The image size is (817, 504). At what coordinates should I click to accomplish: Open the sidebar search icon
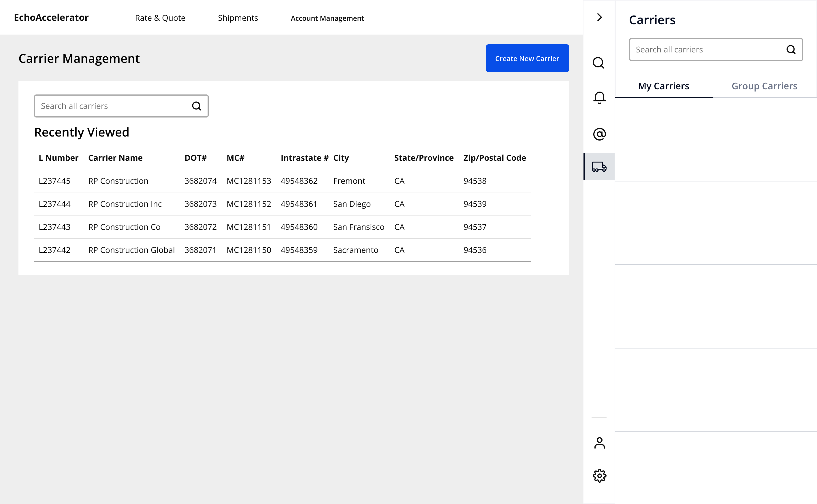click(599, 63)
